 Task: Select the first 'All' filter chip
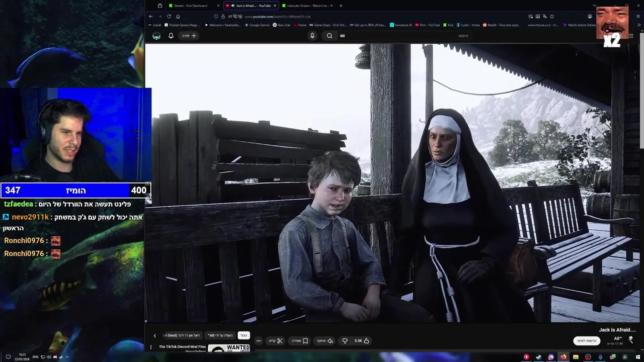click(x=244, y=335)
